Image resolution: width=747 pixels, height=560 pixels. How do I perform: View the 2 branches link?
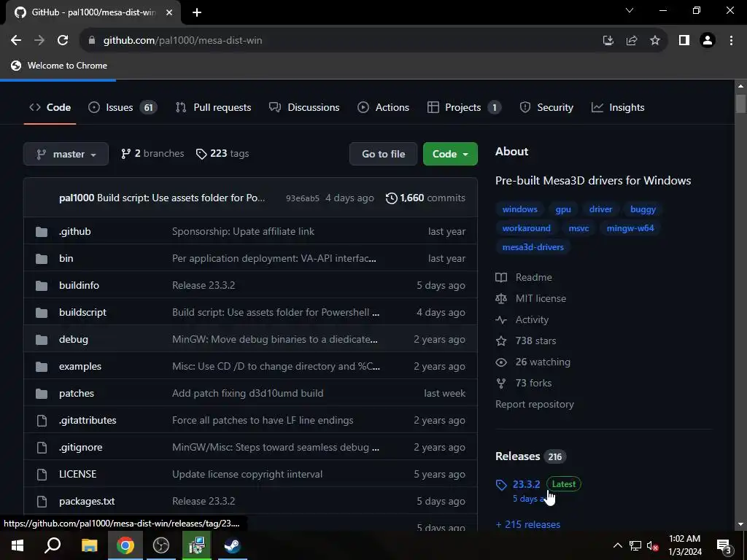pyautogui.click(x=152, y=153)
